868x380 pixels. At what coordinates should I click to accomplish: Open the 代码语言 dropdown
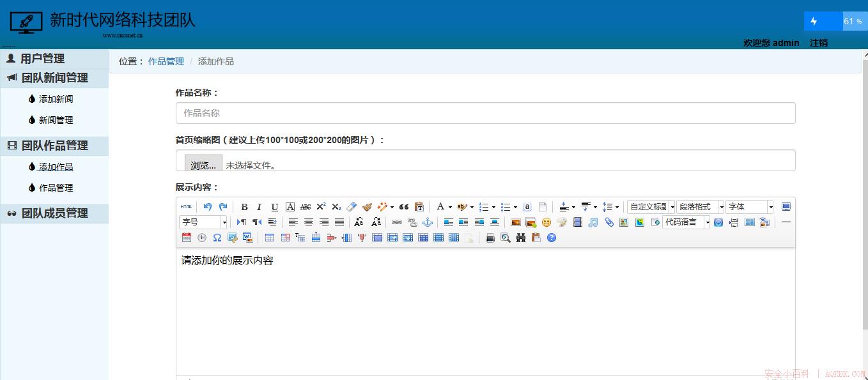point(686,222)
